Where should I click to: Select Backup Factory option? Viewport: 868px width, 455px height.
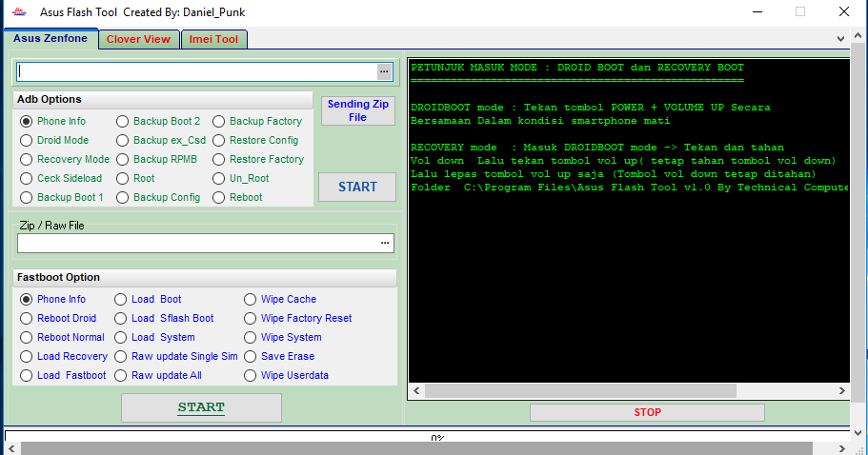257,121
